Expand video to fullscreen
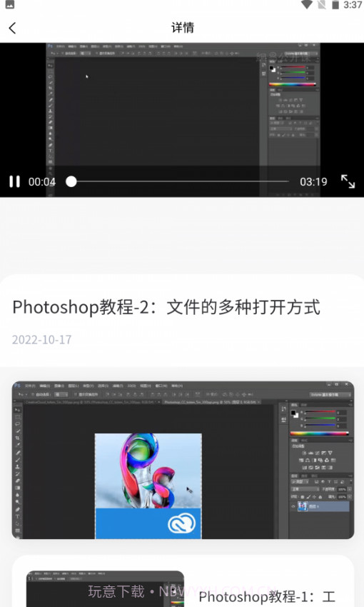364x607 pixels. (348, 181)
